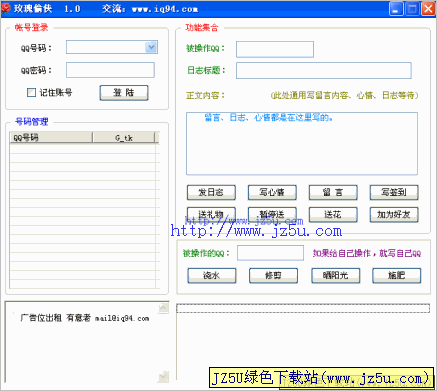This screenshot has height=391, width=437.
Task: Close the 玫瑰偷侠 window
Action: click(x=428, y=9)
